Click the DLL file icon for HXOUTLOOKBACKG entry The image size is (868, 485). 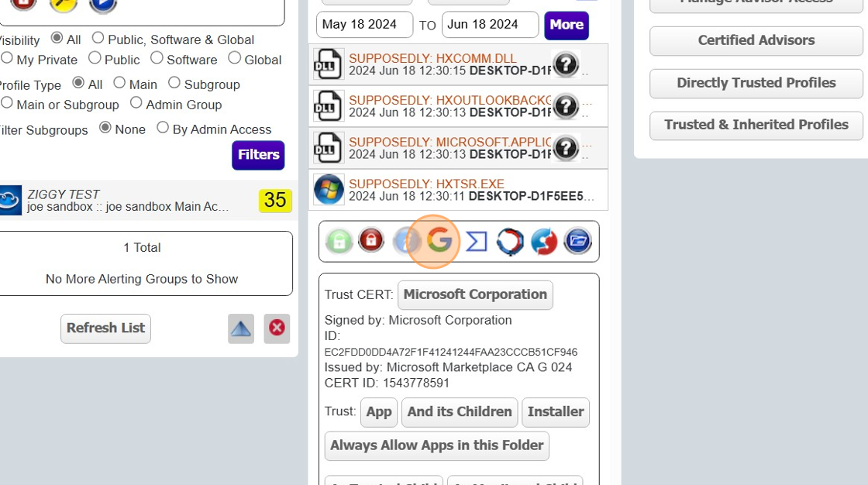point(328,105)
